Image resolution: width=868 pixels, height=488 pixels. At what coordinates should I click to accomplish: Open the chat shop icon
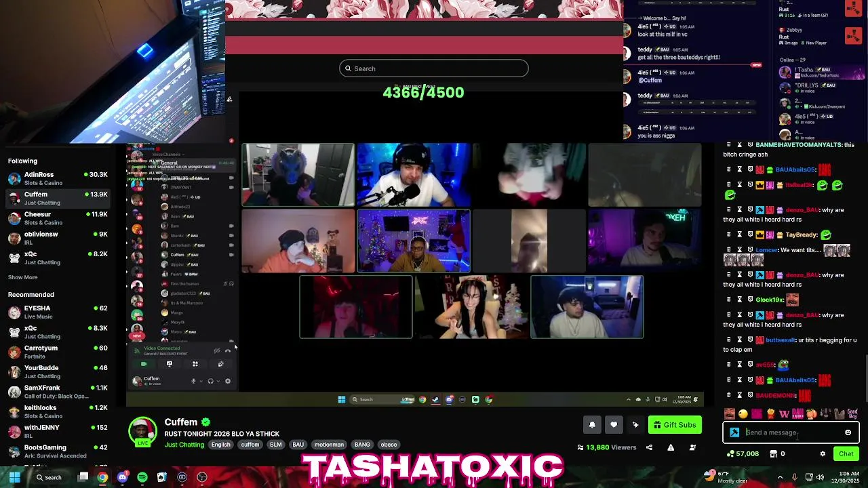(x=773, y=453)
